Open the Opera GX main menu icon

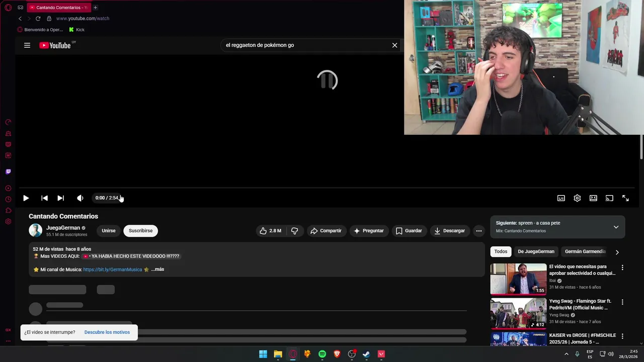click(x=8, y=8)
